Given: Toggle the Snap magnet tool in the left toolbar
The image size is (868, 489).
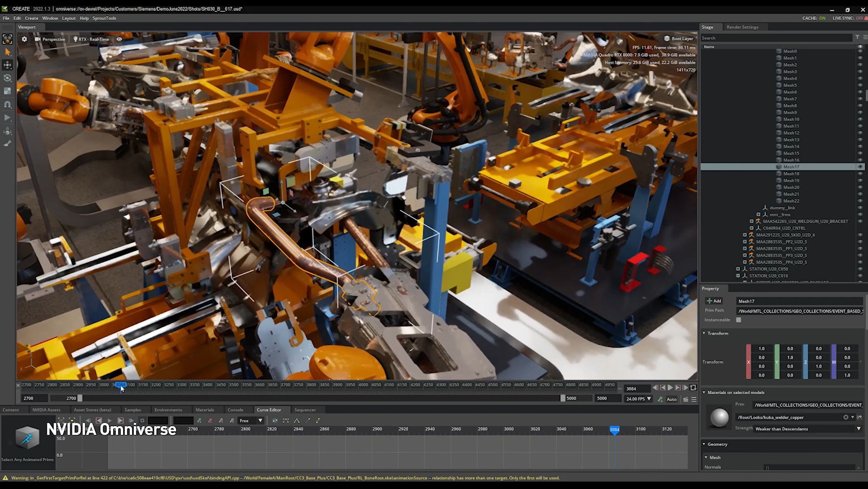Looking at the screenshot, I should click(x=7, y=104).
